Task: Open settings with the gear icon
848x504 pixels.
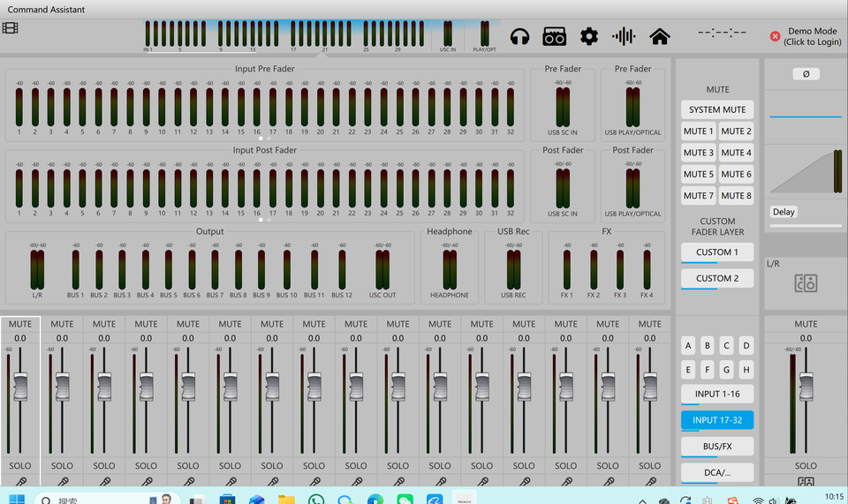Action: coord(589,36)
